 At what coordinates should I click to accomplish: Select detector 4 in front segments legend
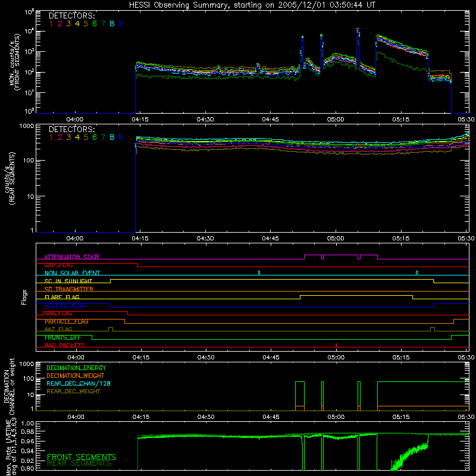(x=77, y=24)
